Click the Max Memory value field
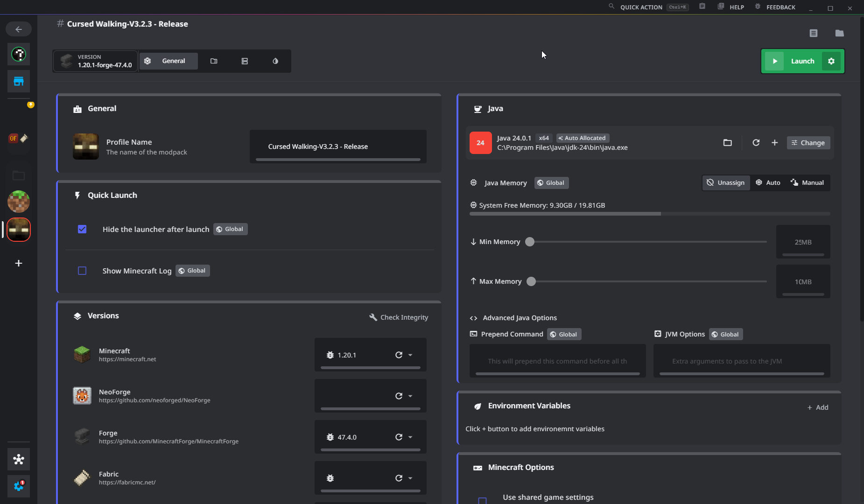Image resolution: width=864 pixels, height=504 pixels. point(803,281)
